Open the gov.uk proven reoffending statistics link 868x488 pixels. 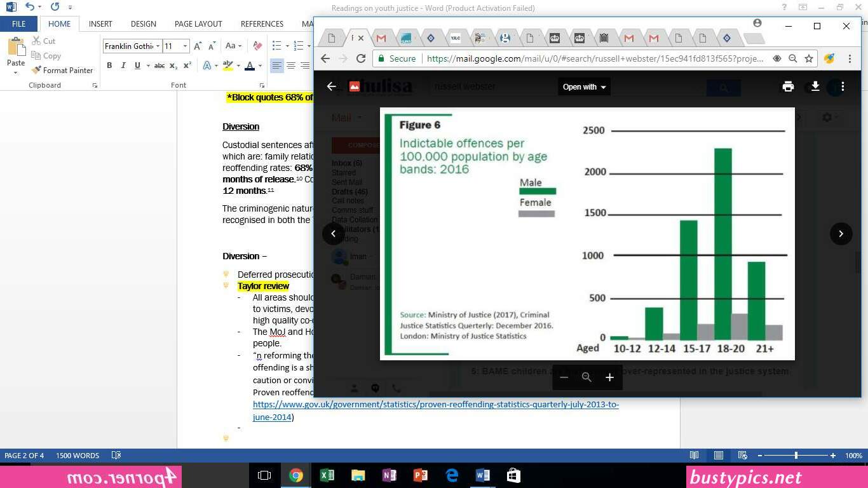tap(436, 410)
